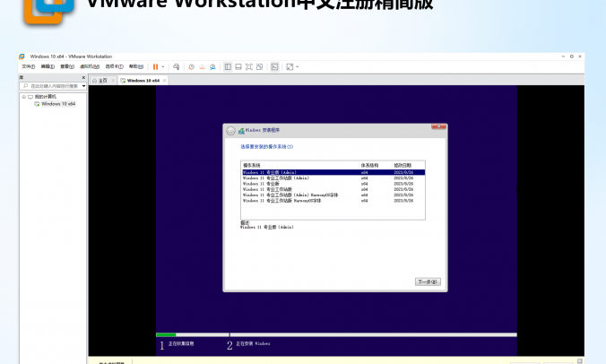The width and height of the screenshot is (606, 364).
Task: Click the installer progress bar
Action: point(336,334)
